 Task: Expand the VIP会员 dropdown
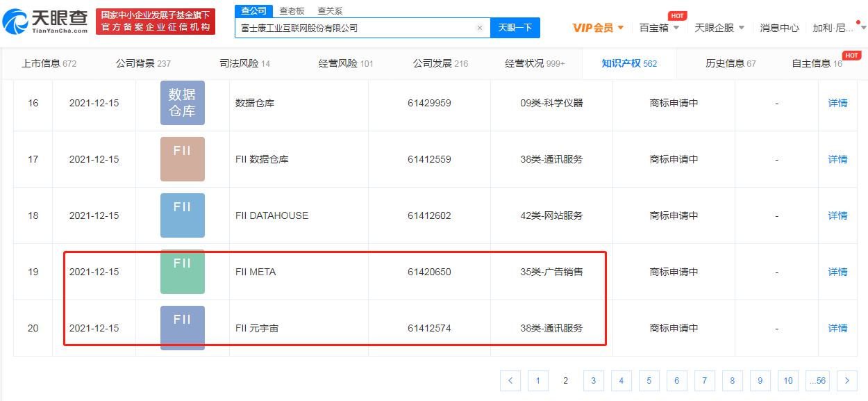click(598, 28)
